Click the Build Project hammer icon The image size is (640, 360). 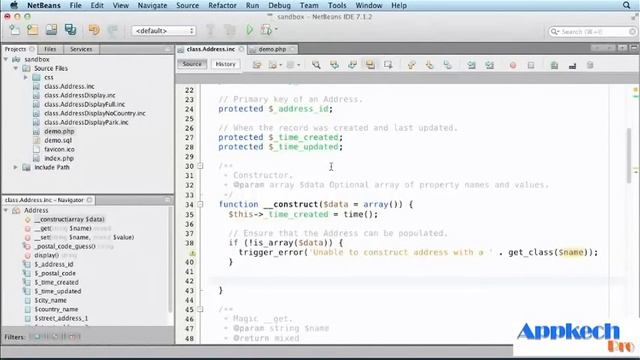(211, 30)
